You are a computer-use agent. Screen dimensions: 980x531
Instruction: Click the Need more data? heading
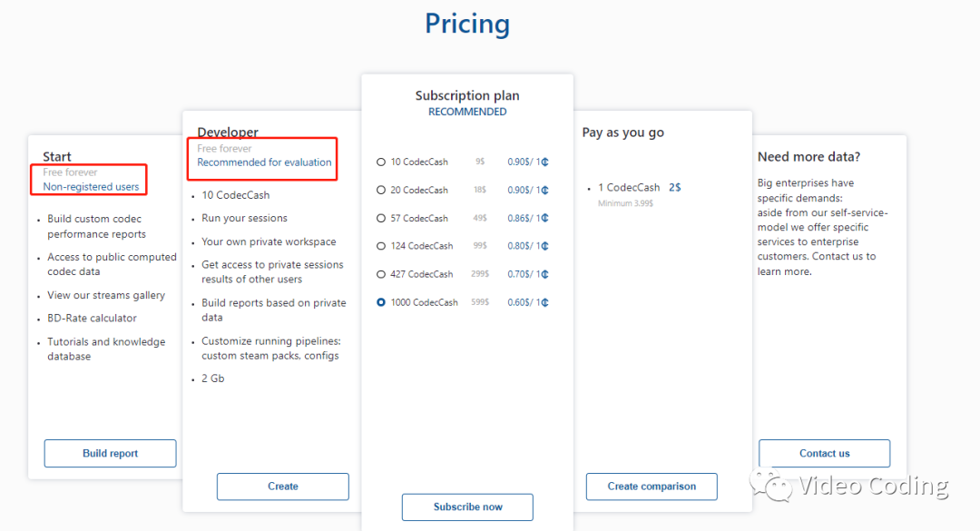point(808,157)
